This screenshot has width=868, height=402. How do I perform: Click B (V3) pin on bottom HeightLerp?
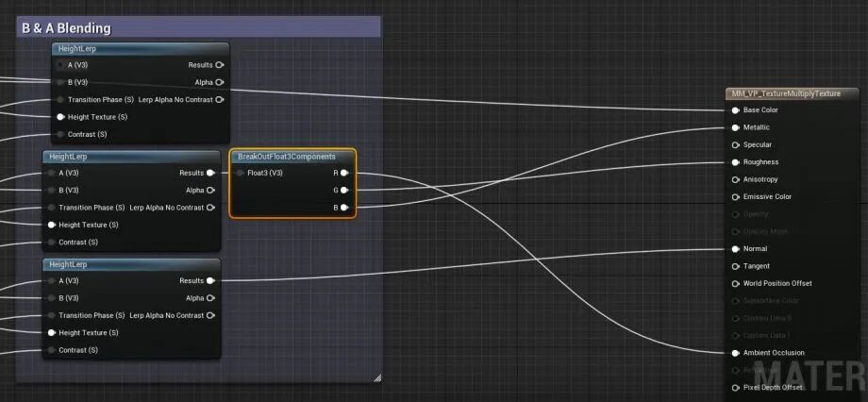click(52, 298)
